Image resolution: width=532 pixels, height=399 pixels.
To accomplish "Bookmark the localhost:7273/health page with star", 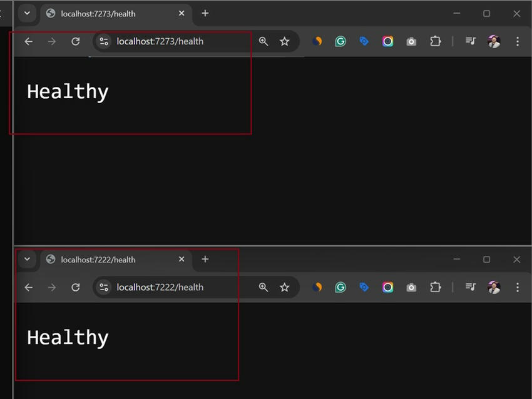I will coord(284,41).
